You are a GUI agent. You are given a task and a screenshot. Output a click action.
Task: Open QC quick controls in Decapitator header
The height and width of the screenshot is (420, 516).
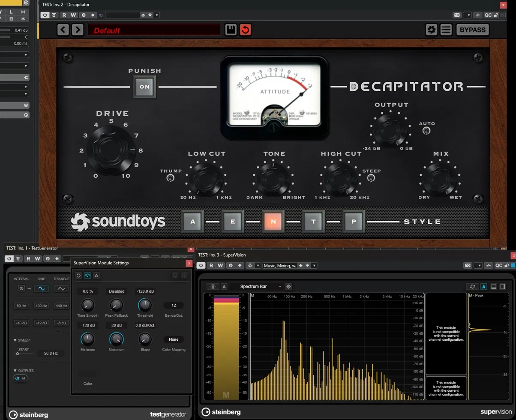(488, 15)
